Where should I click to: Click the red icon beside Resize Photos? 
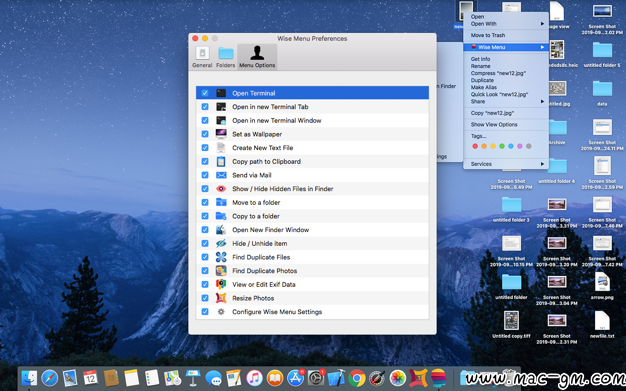coord(221,298)
